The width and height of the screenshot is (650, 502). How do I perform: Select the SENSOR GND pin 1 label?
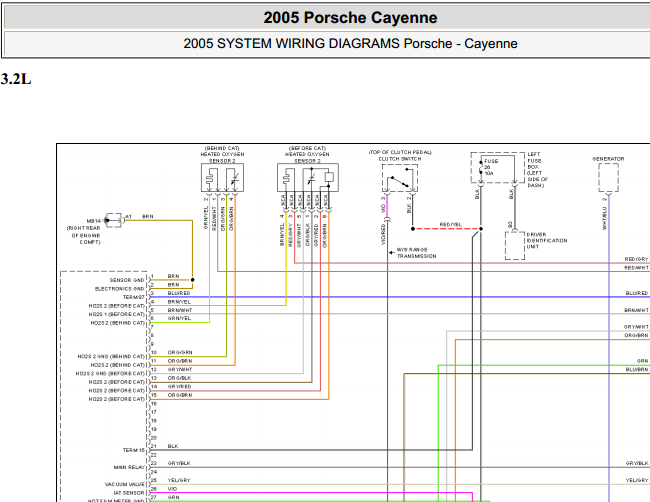click(x=127, y=280)
